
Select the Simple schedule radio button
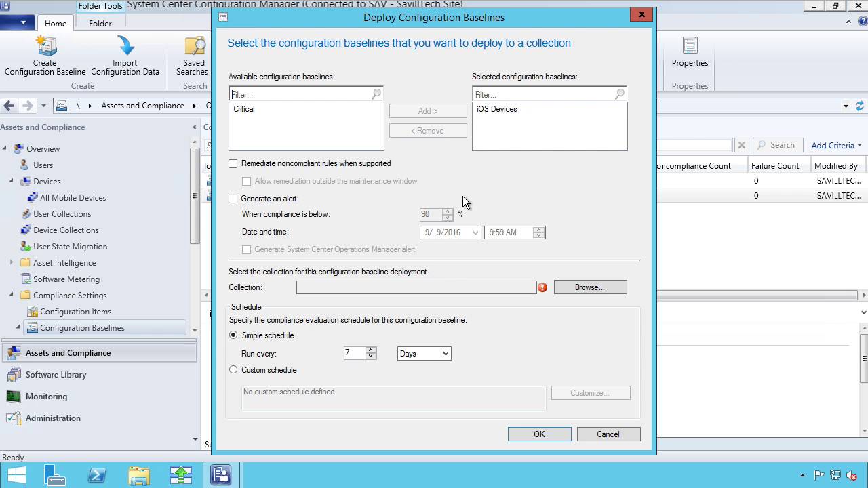point(233,335)
